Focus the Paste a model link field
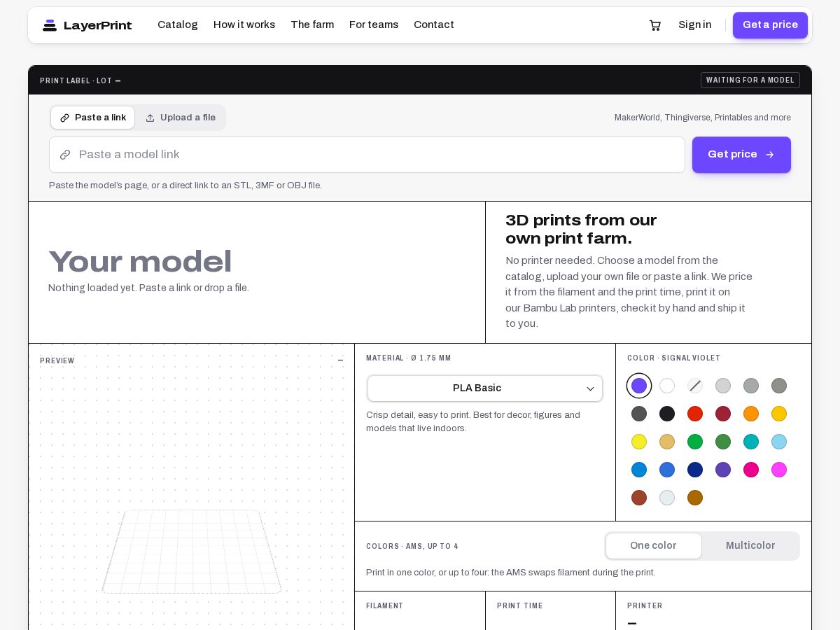The image size is (840, 630). [x=367, y=155]
